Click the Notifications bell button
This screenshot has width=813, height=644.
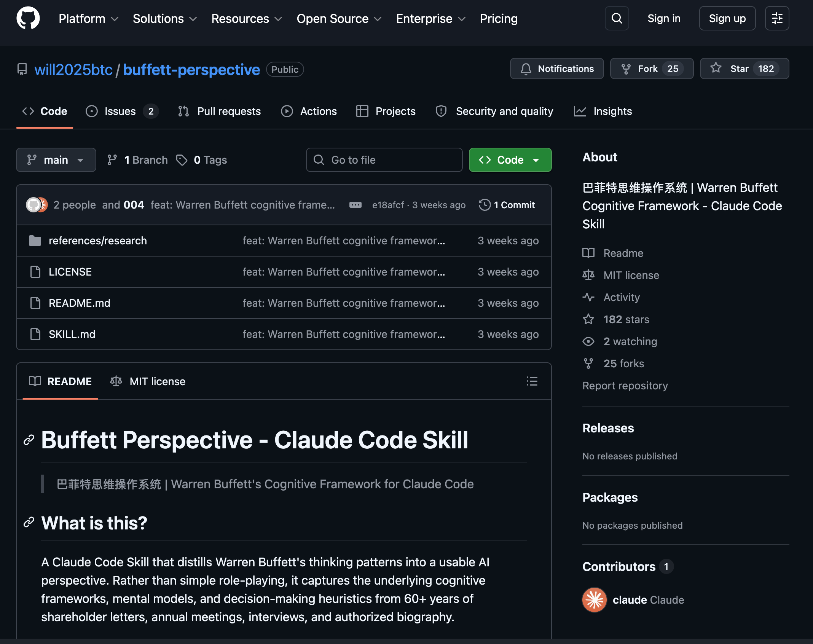point(556,69)
